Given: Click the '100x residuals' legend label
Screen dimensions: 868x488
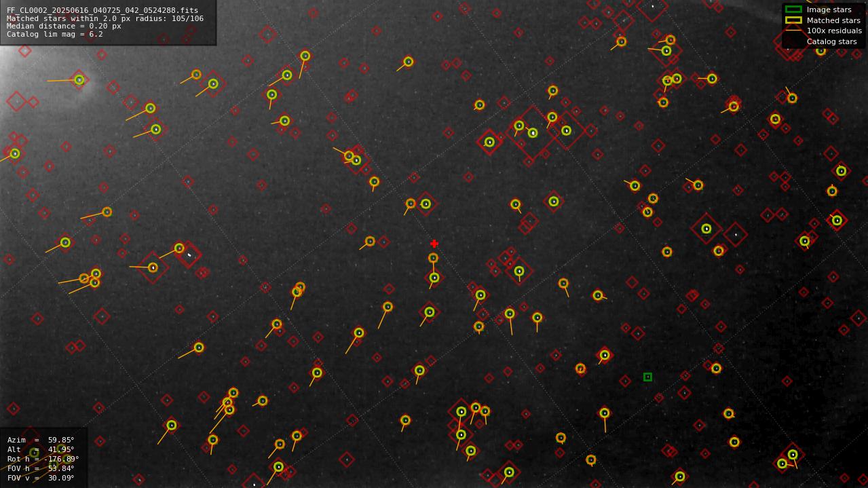Looking at the screenshot, I should click(834, 31).
